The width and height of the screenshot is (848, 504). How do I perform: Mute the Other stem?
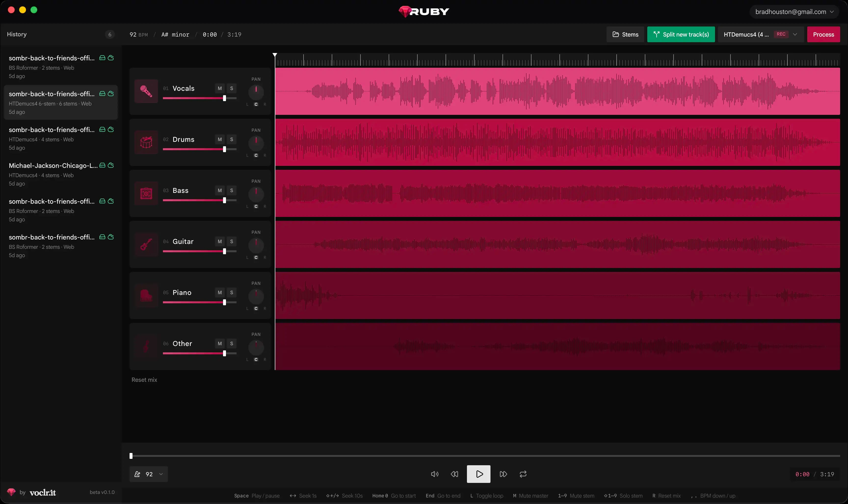point(220,344)
